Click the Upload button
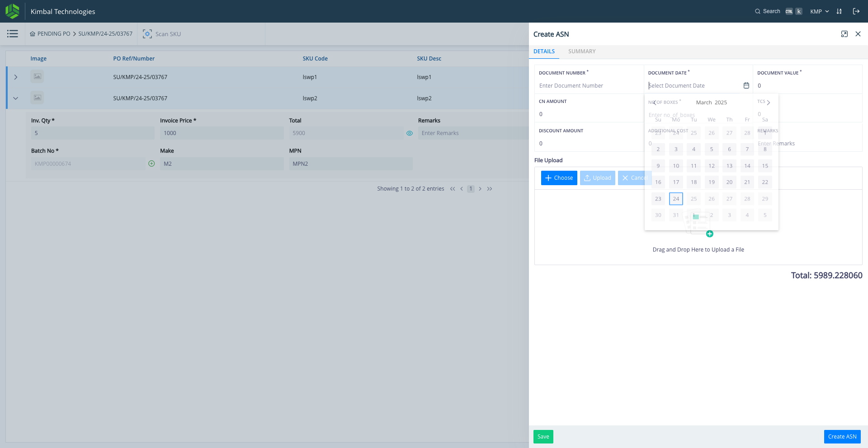Viewport: 868px width, 448px height. click(x=598, y=178)
